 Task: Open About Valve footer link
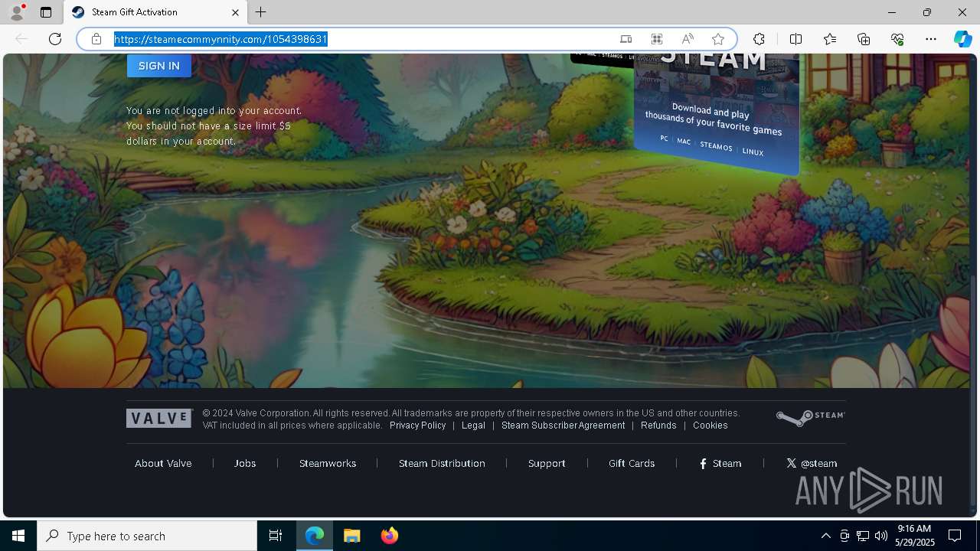(163, 463)
